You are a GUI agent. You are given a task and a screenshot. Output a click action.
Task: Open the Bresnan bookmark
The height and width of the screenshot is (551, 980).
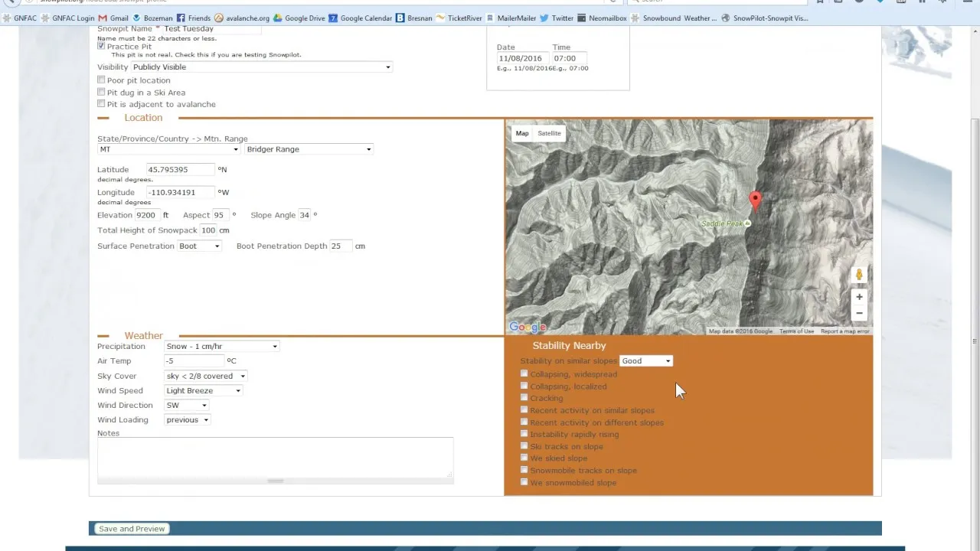coord(414,18)
